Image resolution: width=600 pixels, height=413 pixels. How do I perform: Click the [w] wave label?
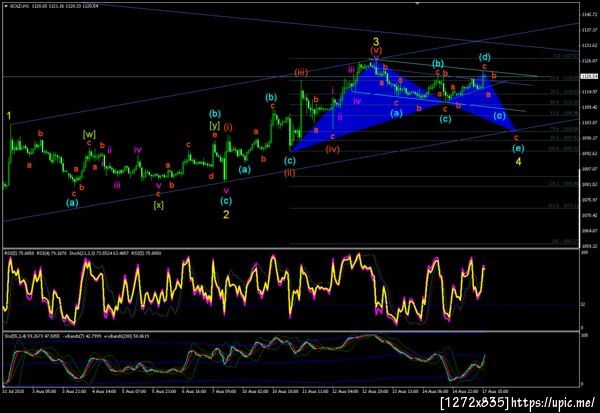89,134
